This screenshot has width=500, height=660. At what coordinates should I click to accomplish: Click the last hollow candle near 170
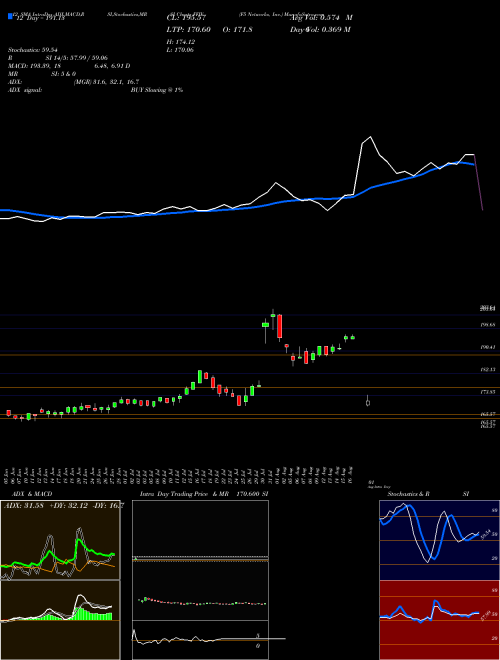tap(368, 403)
